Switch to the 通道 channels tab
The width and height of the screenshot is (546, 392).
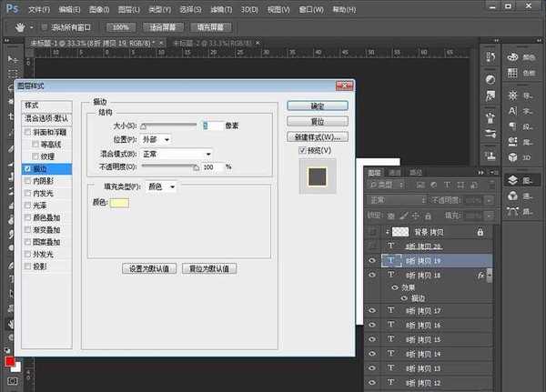click(395, 172)
